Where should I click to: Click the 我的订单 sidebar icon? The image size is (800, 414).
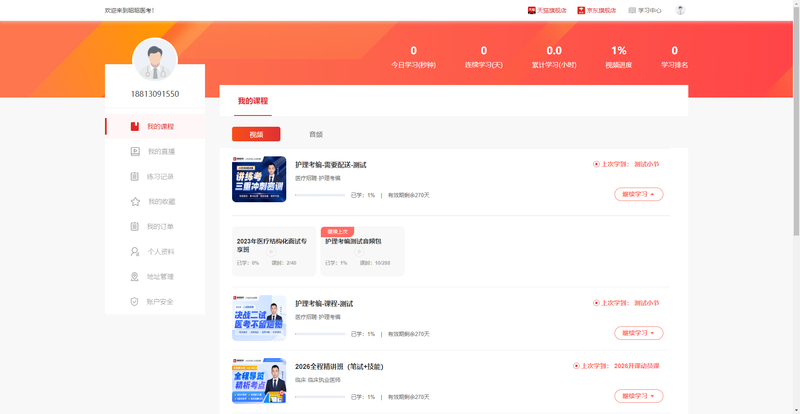[x=135, y=227]
